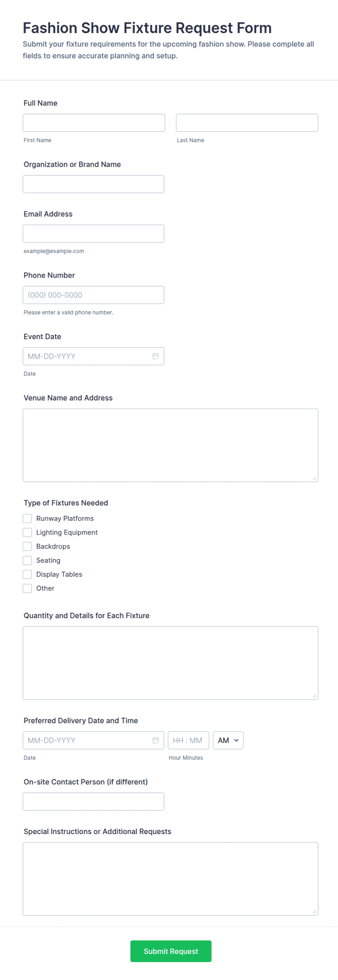Click the Email Address input
Screen dimensions: 338x980
click(x=93, y=234)
